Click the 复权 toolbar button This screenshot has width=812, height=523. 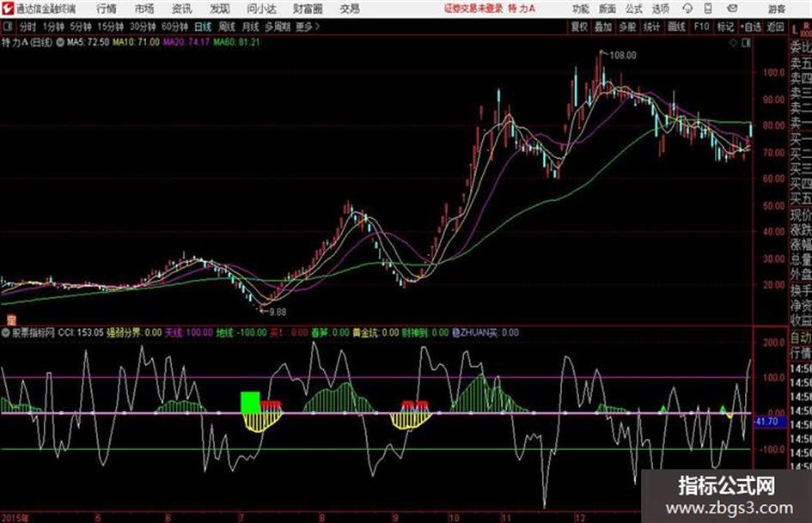point(579,27)
